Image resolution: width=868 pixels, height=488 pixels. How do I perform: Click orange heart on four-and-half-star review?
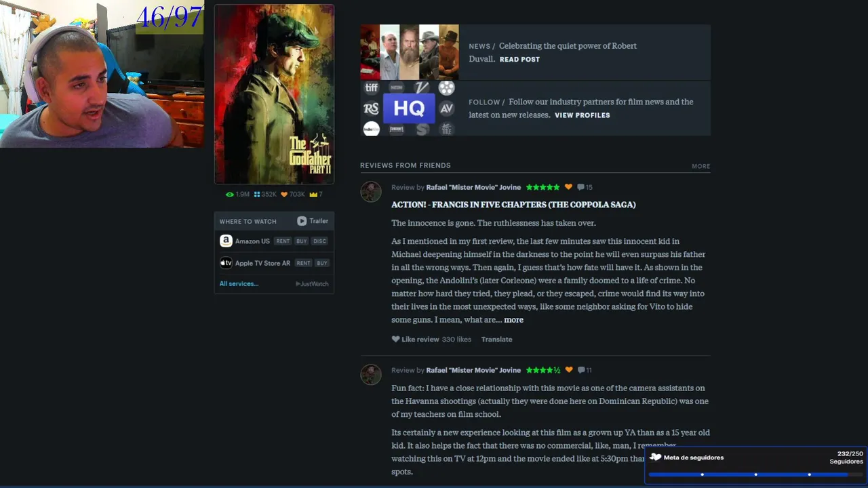pos(568,370)
